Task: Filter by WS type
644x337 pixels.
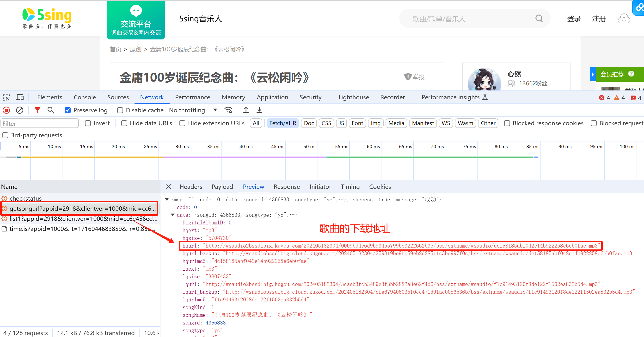Action: tap(446, 123)
